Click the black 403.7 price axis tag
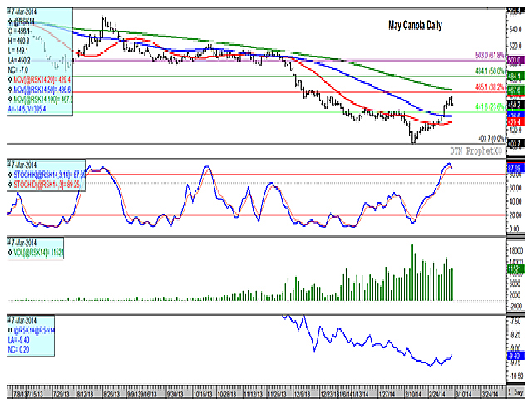The width and height of the screenshot is (532, 399). click(515, 144)
